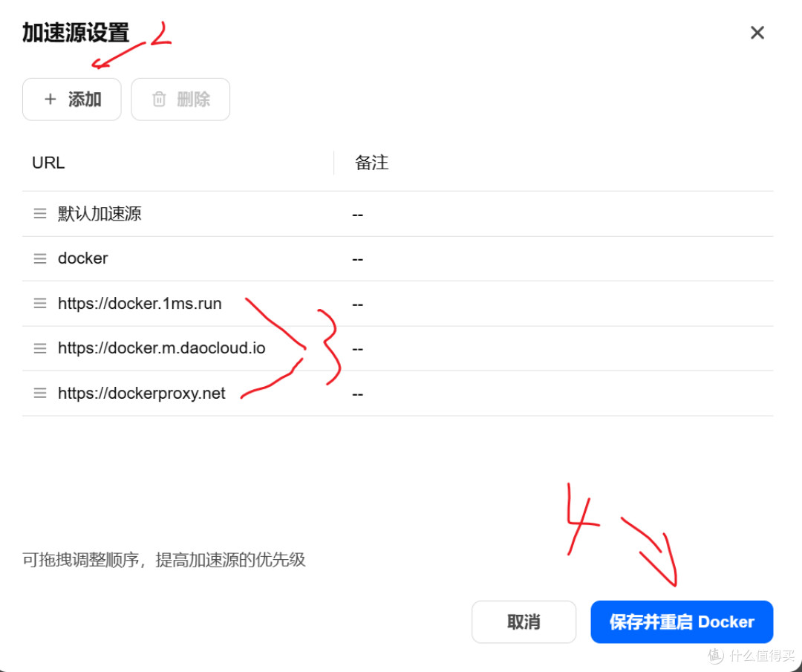This screenshot has height=672, width=802.
Task: Click the URL column header
Action: tap(48, 163)
